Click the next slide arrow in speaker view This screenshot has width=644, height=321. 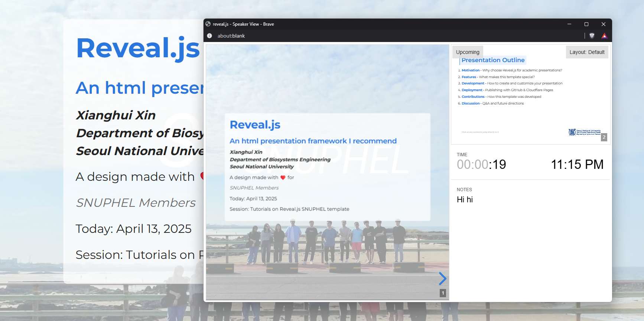pos(442,278)
